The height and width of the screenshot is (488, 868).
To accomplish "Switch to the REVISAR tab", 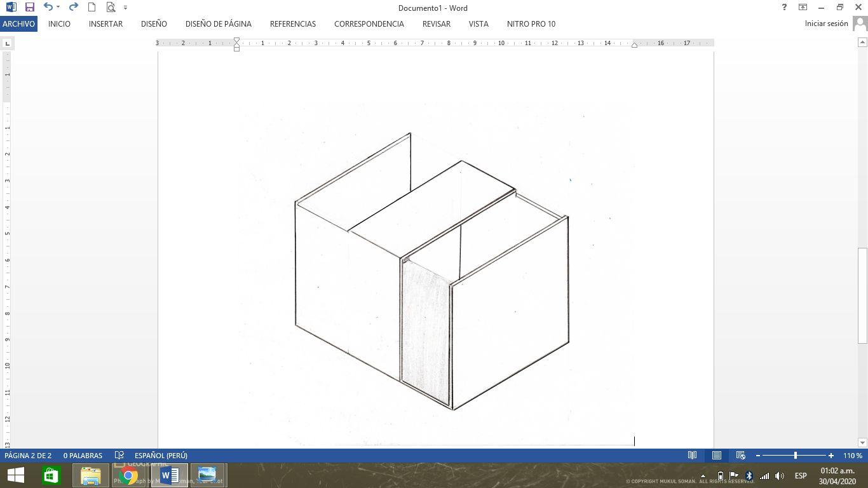I will click(437, 24).
